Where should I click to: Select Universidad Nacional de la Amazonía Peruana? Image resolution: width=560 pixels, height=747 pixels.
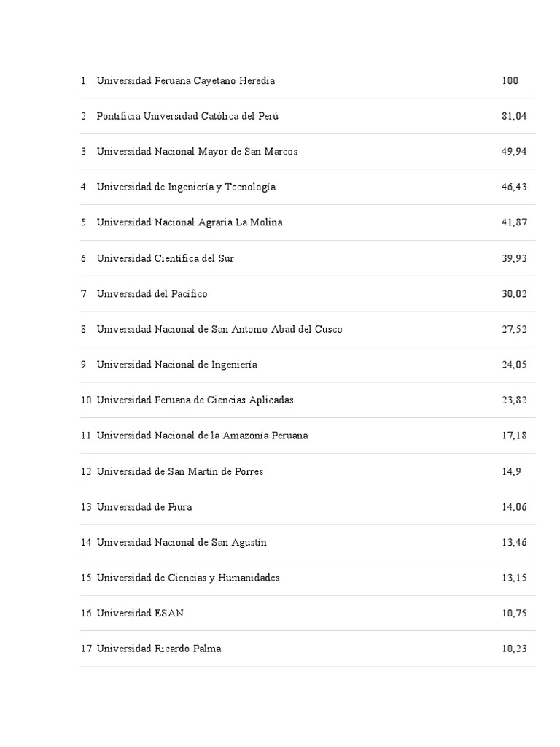[x=202, y=436]
